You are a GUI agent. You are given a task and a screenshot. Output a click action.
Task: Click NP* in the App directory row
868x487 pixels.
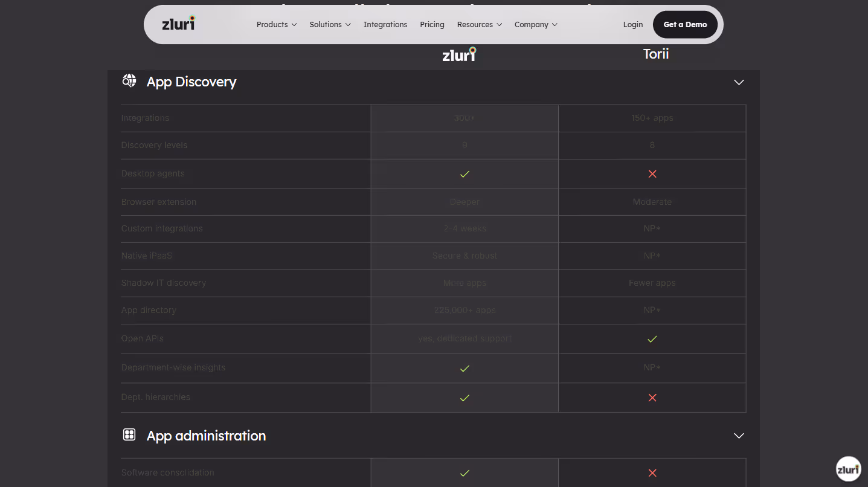point(652,310)
